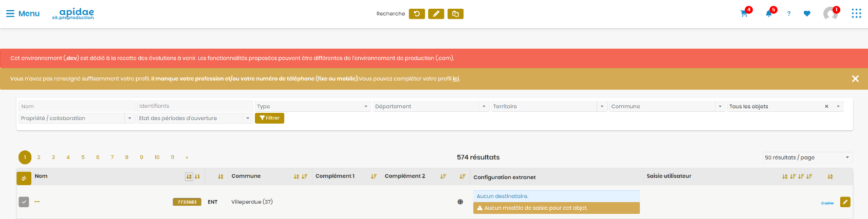
Task: Open the 50 résultats / page selector
Action: tap(807, 157)
